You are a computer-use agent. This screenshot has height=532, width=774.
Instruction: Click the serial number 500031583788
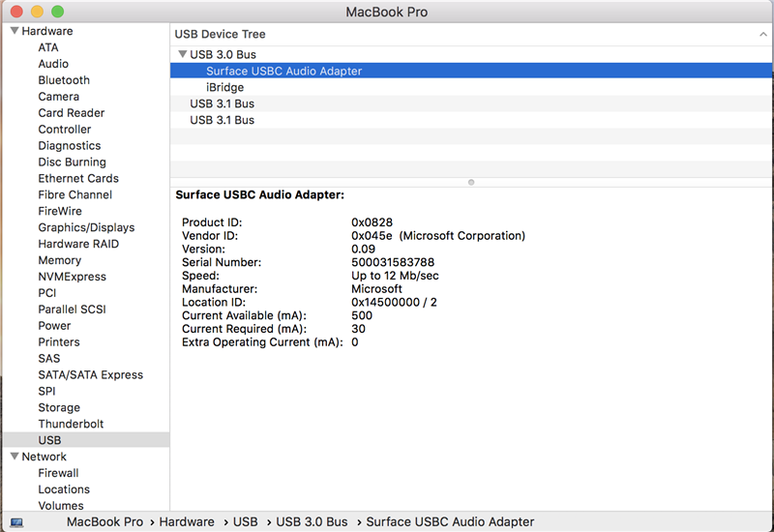pos(393,262)
